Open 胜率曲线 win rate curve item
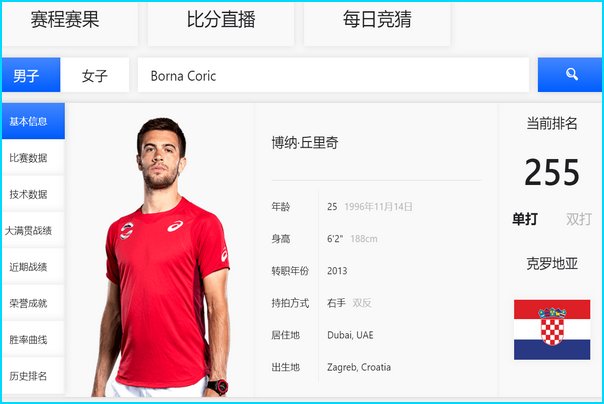The height and width of the screenshot is (404, 604). [x=33, y=339]
